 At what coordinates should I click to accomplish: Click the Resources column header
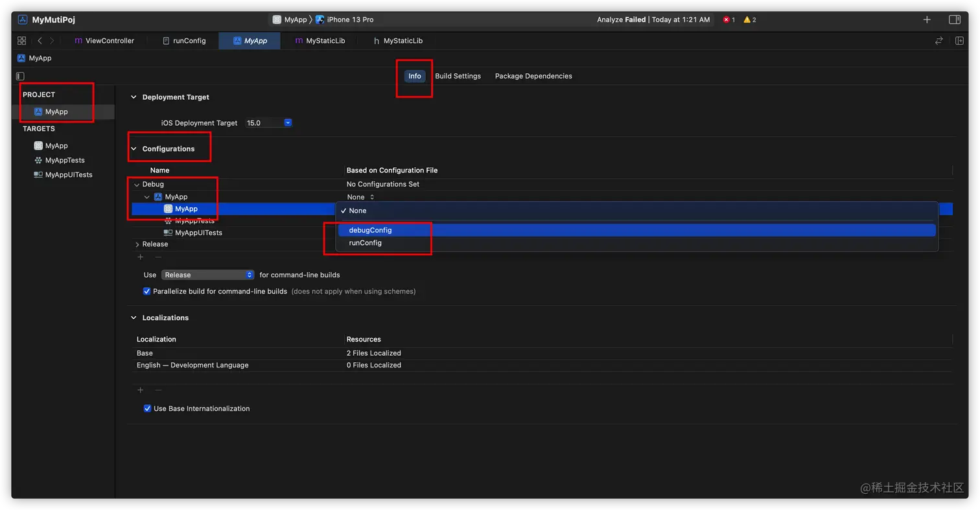coord(364,339)
